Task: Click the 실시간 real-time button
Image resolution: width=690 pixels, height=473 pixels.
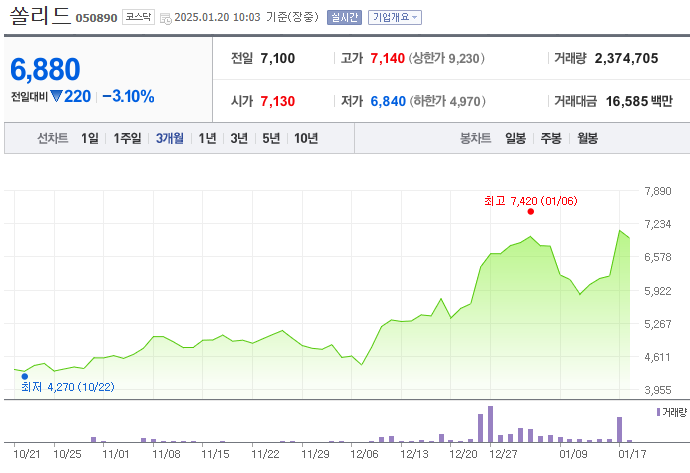Action: pyautogui.click(x=344, y=17)
